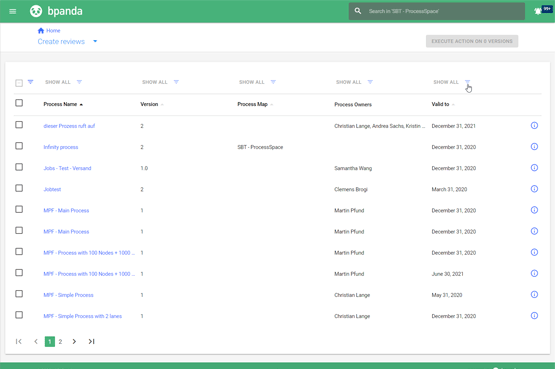555x369 pixels.
Task: Open info for Jobs - Test - Versand
Action: click(x=534, y=168)
